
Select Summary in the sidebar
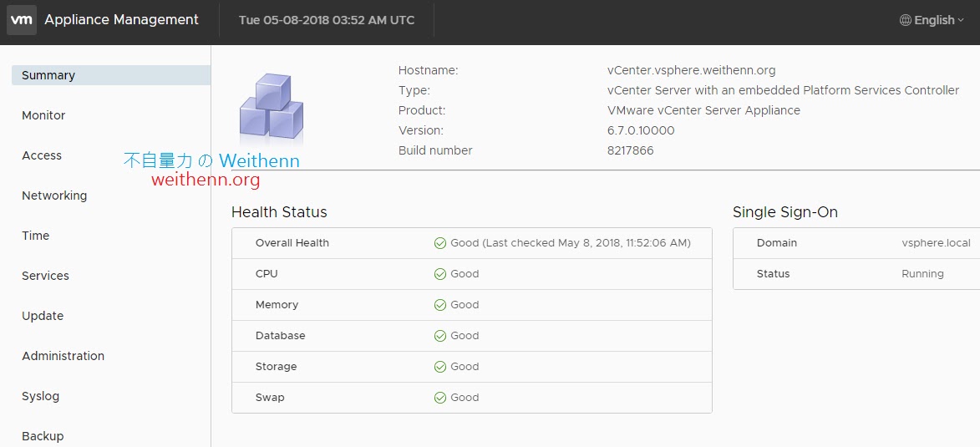[x=48, y=75]
